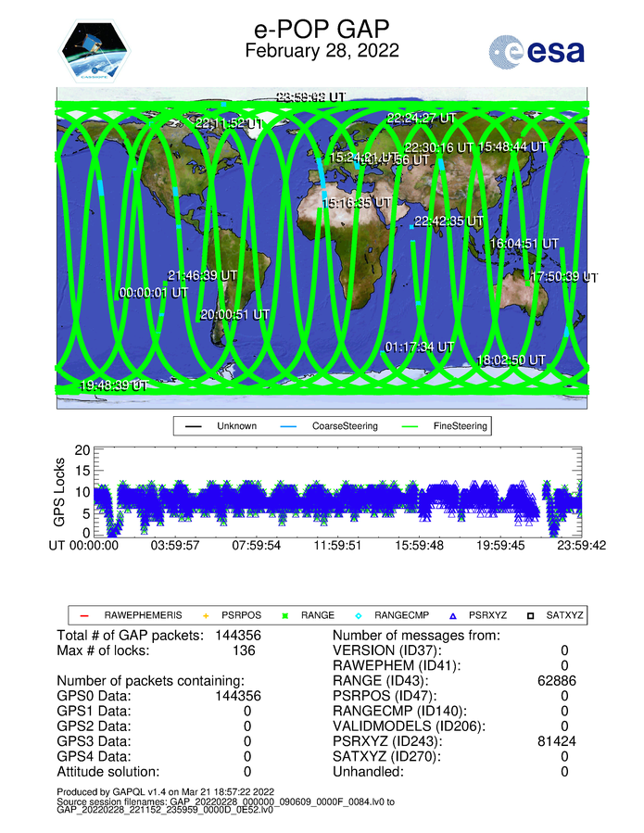Click the 17:50:39 UT map label
Image resolution: width=644 pixels, height=833 pixels.
pyautogui.click(x=563, y=276)
